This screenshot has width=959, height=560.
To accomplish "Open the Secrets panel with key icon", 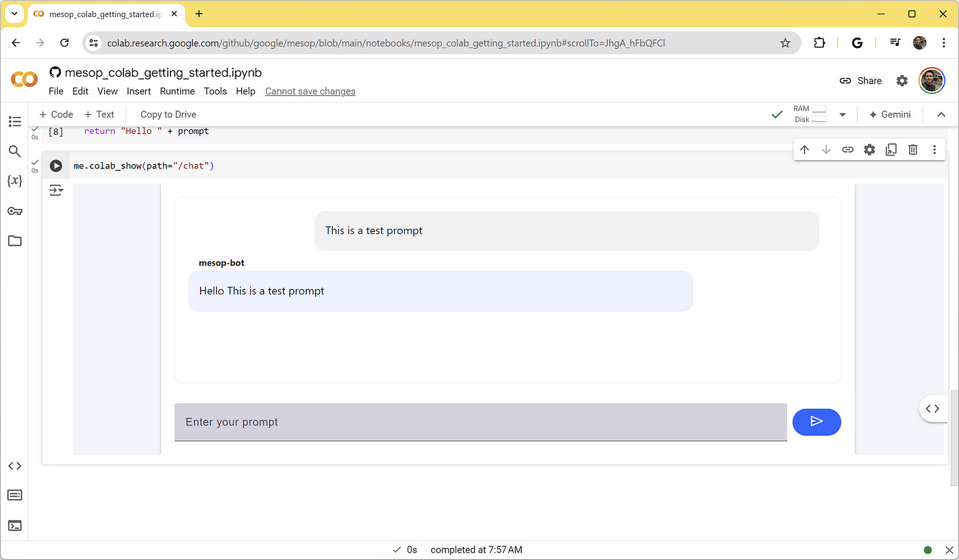I will coord(14,211).
